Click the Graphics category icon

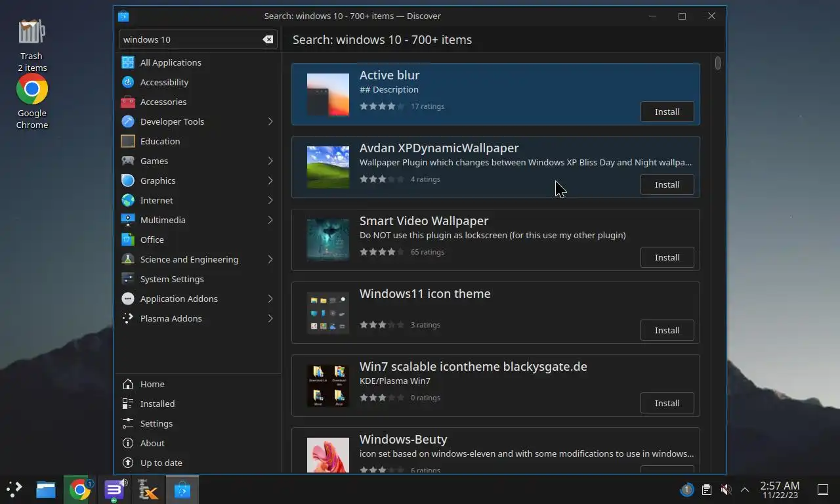(x=128, y=180)
